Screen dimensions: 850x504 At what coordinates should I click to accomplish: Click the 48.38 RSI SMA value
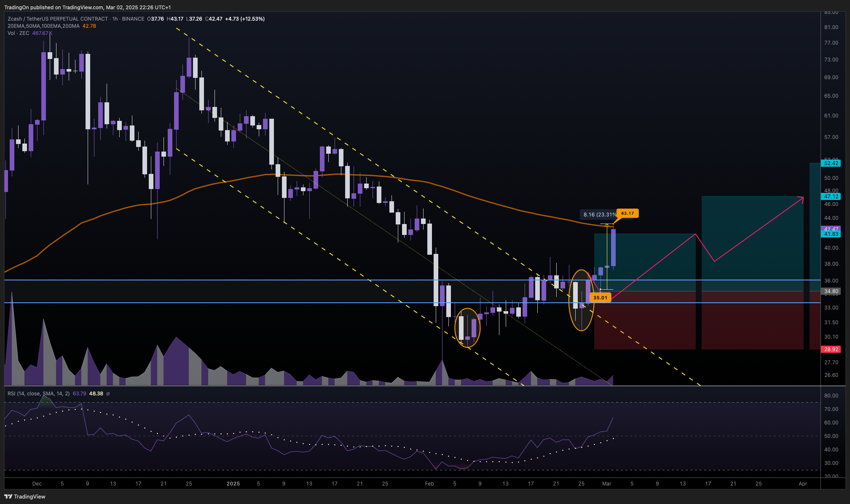click(x=96, y=394)
